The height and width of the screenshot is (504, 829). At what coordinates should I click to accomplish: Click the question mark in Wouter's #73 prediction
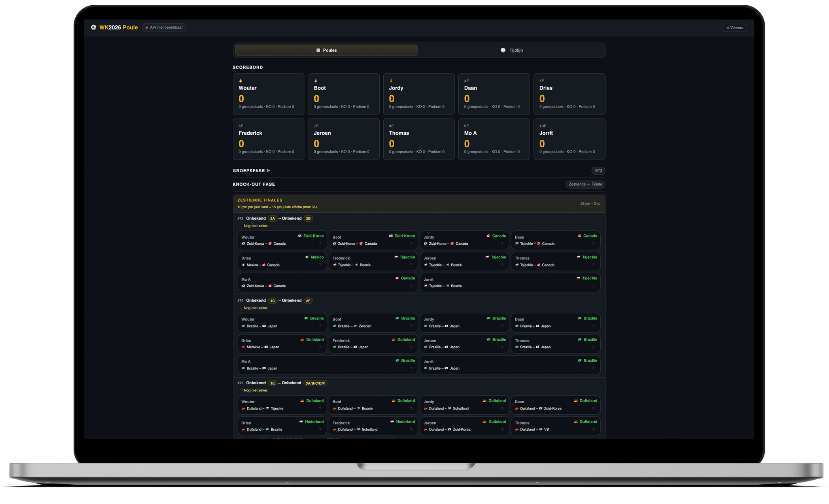320,244
